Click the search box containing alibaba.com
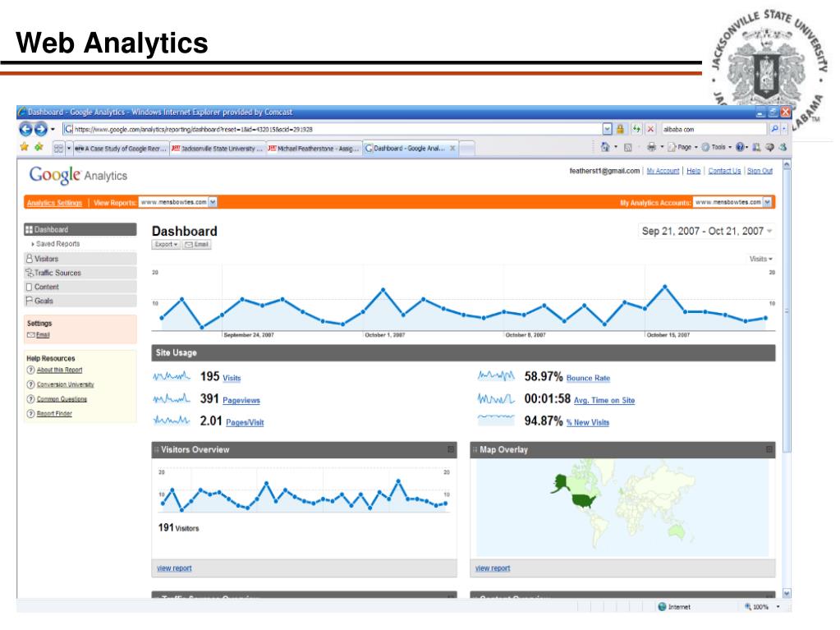 click(x=714, y=129)
